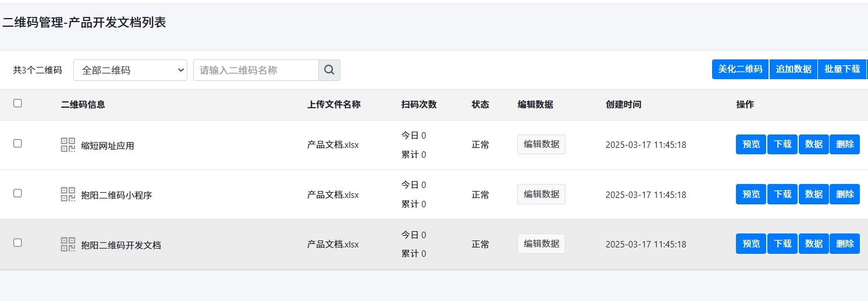The height and width of the screenshot is (301, 868).
Task: Select the checkbox for 抱阳二维码小程序 row
Action: pos(17,193)
